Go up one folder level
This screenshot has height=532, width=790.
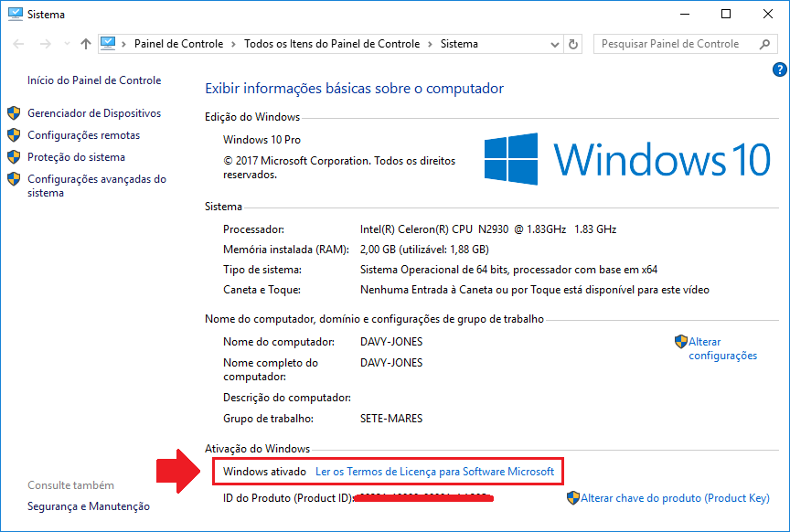click(86, 44)
